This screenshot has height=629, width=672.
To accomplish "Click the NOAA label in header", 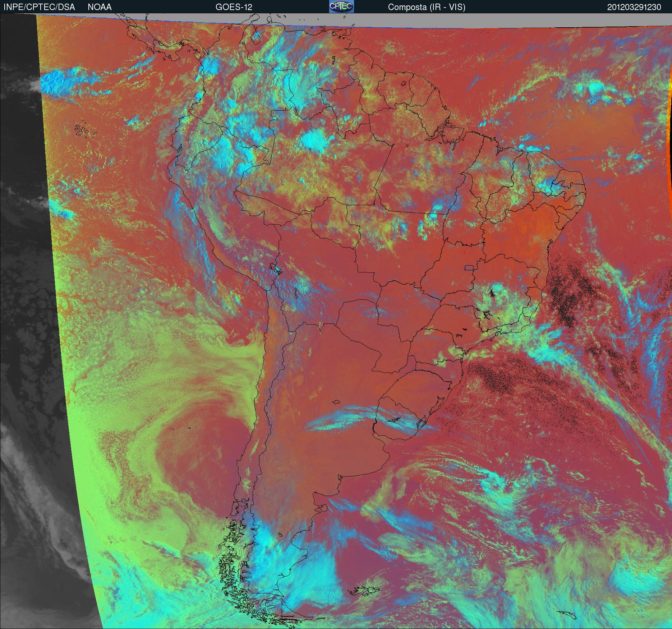I will coord(100,7).
